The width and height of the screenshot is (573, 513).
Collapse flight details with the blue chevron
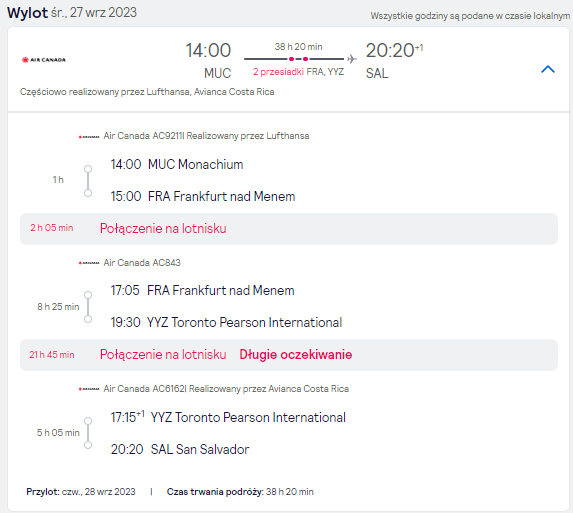(548, 69)
